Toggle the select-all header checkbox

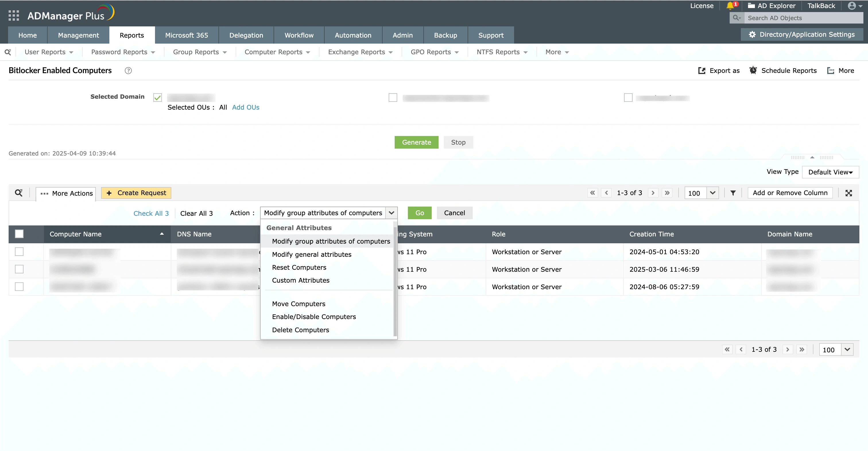pyautogui.click(x=19, y=234)
